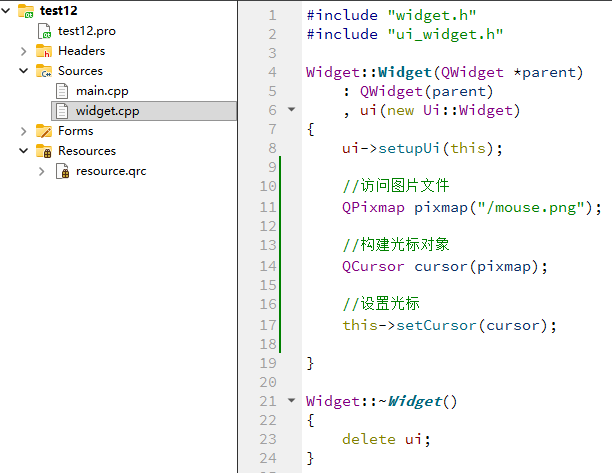
Task: Click the Headers folder icon
Action: [x=44, y=51]
